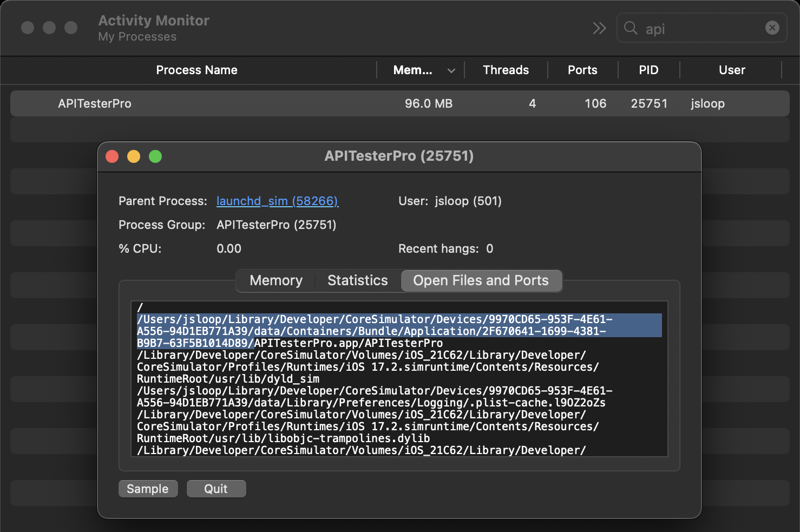Screen dimensions: 800x532
Task: Sort processes by Ports column
Action: pyautogui.click(x=582, y=70)
